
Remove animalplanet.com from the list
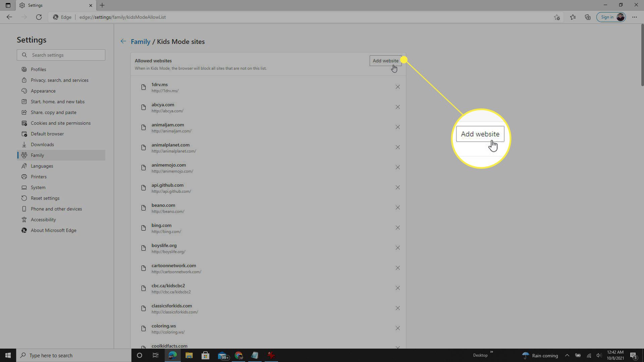(x=397, y=147)
